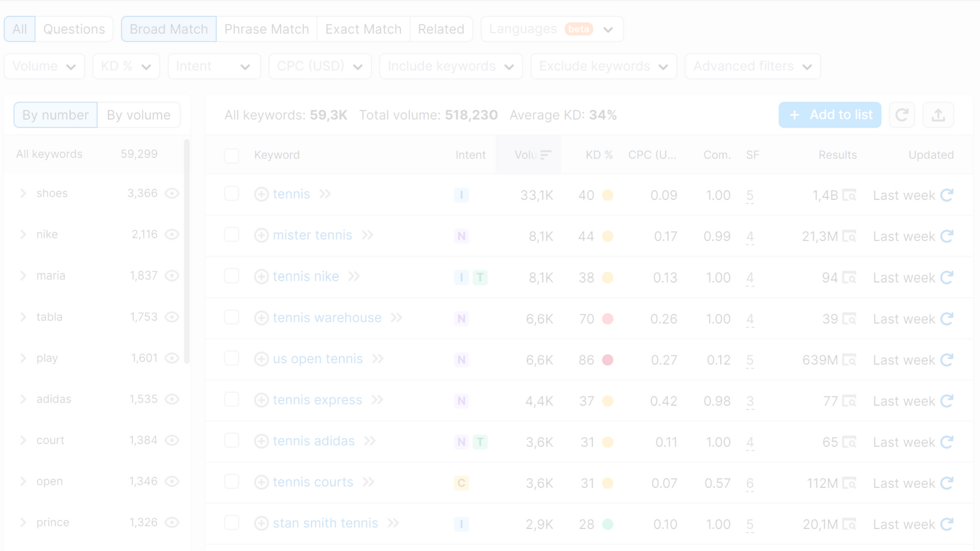Open double-arrow icon next to mister tennis
Image resolution: width=980 pixels, height=551 pixels.
[367, 235]
